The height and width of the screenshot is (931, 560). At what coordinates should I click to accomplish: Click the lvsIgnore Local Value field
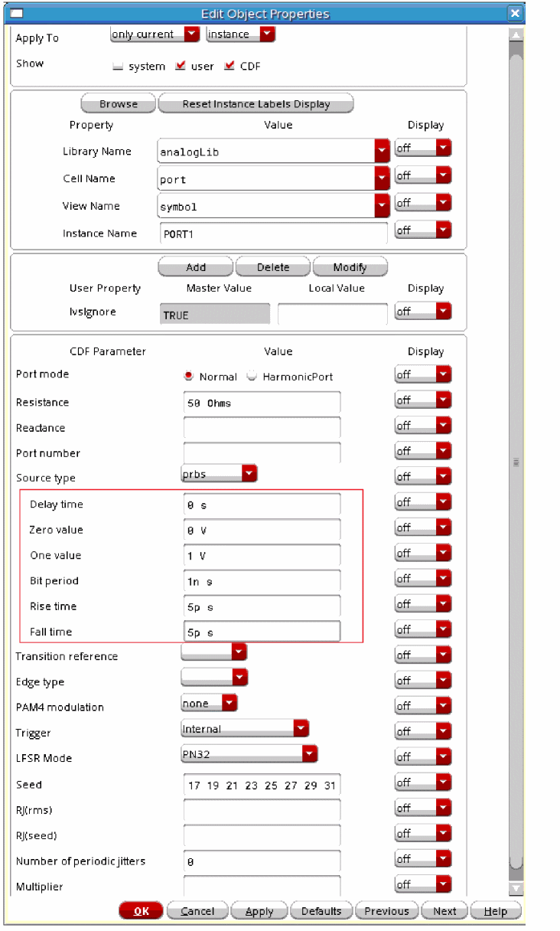pos(333,315)
